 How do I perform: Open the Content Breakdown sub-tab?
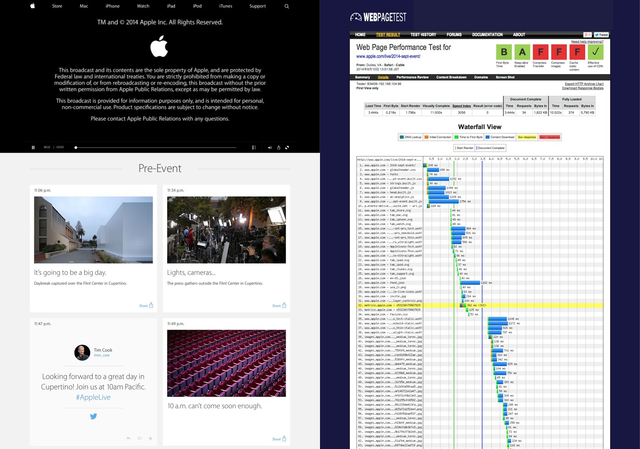(x=451, y=77)
